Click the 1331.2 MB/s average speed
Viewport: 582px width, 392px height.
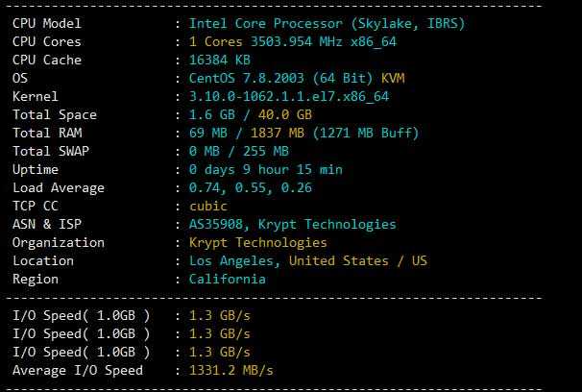(231, 371)
